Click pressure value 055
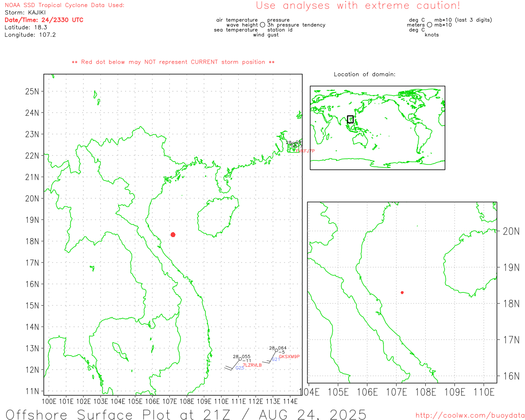 click(x=246, y=357)
